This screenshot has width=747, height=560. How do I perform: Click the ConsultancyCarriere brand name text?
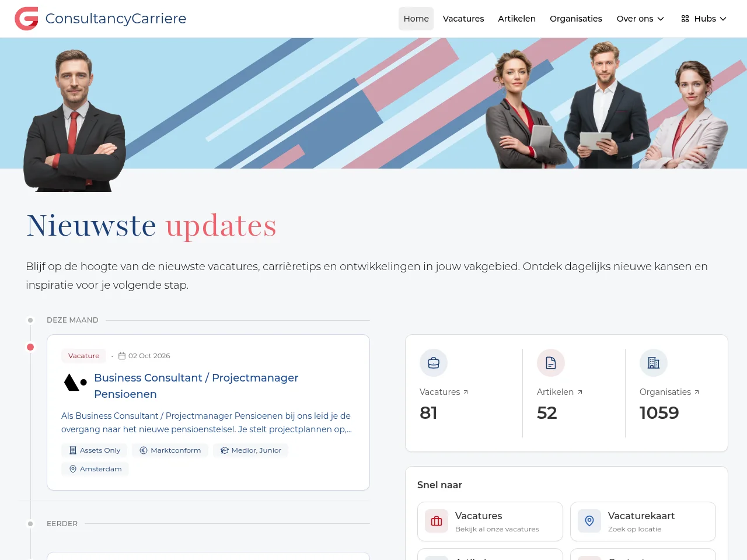116,19
